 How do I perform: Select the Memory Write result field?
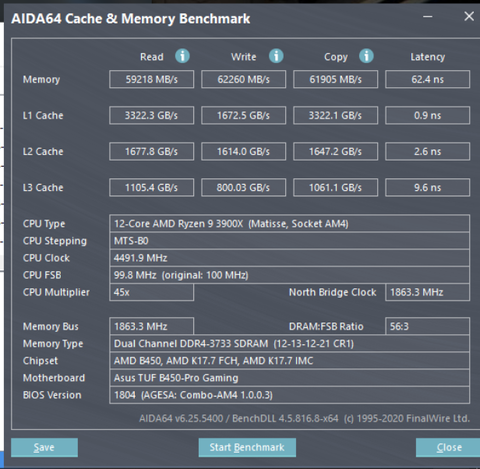pos(244,79)
